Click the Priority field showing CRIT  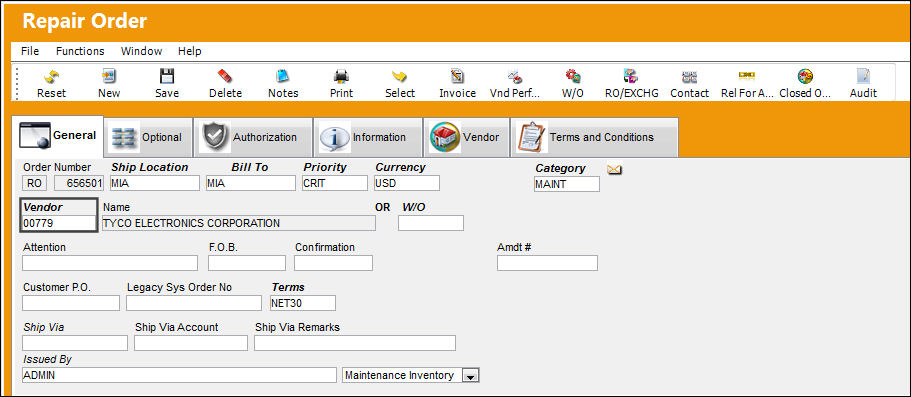pyautogui.click(x=335, y=183)
